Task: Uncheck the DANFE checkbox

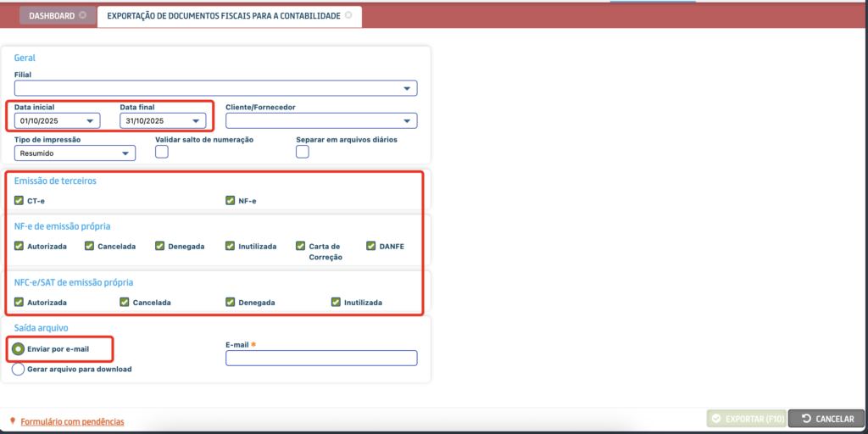Action: [371, 246]
